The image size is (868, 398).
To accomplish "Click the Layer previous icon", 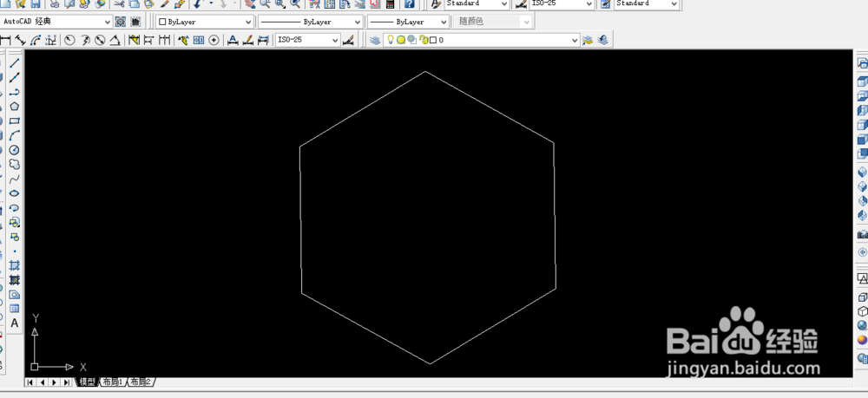I will [x=603, y=40].
